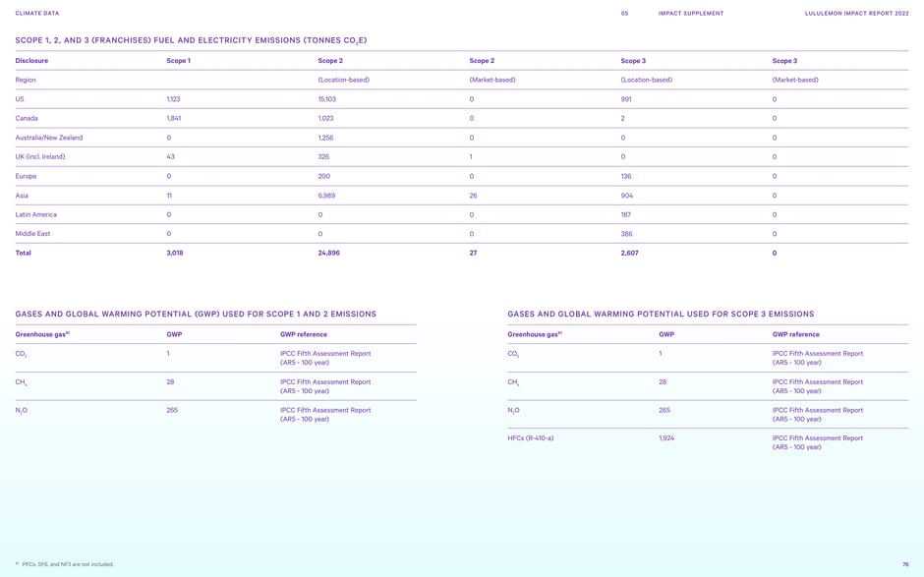Click the section number '05' in the header

(624, 13)
